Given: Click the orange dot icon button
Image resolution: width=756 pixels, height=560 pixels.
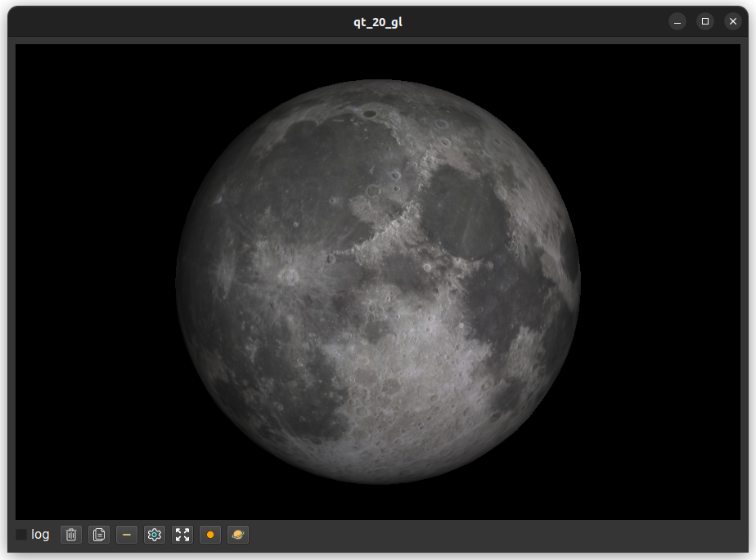Looking at the screenshot, I should click(x=210, y=535).
